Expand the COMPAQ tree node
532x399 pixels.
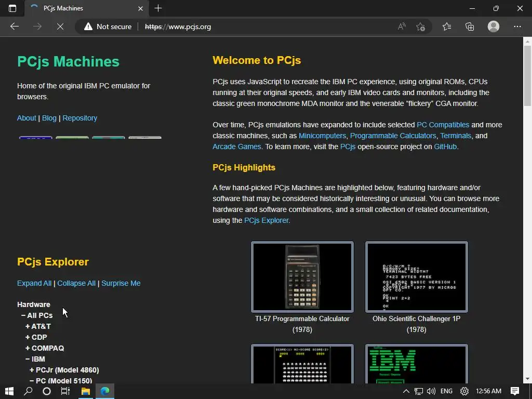click(45, 348)
